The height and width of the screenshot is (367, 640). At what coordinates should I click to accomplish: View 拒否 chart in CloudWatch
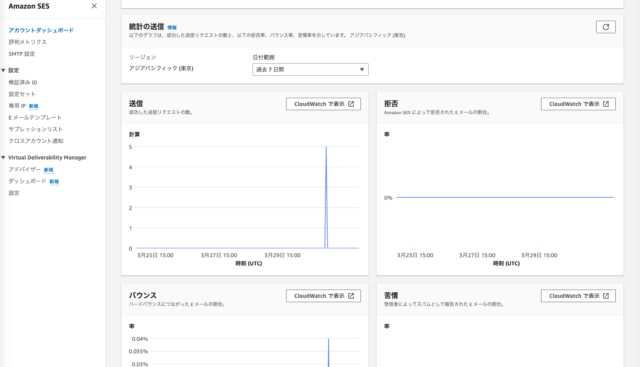click(x=578, y=104)
